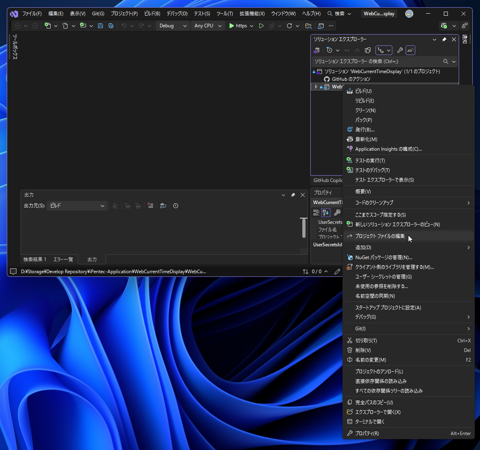Select プロジェクトのアンロード entry

click(408, 371)
